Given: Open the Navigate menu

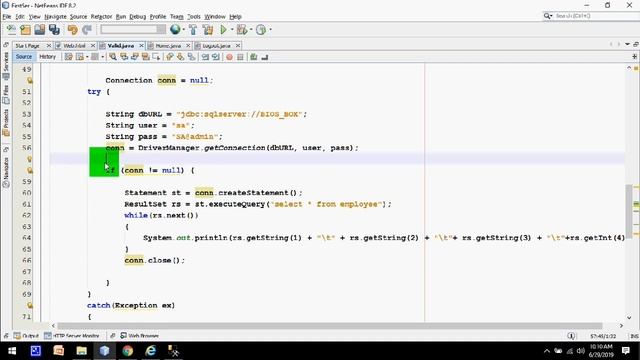Looking at the screenshot, I should [x=55, y=17].
